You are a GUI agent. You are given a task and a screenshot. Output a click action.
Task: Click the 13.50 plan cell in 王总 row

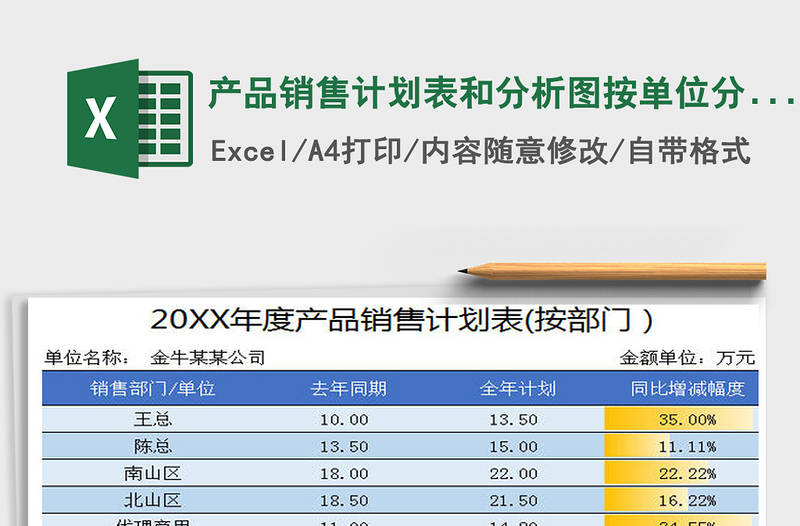click(x=513, y=419)
